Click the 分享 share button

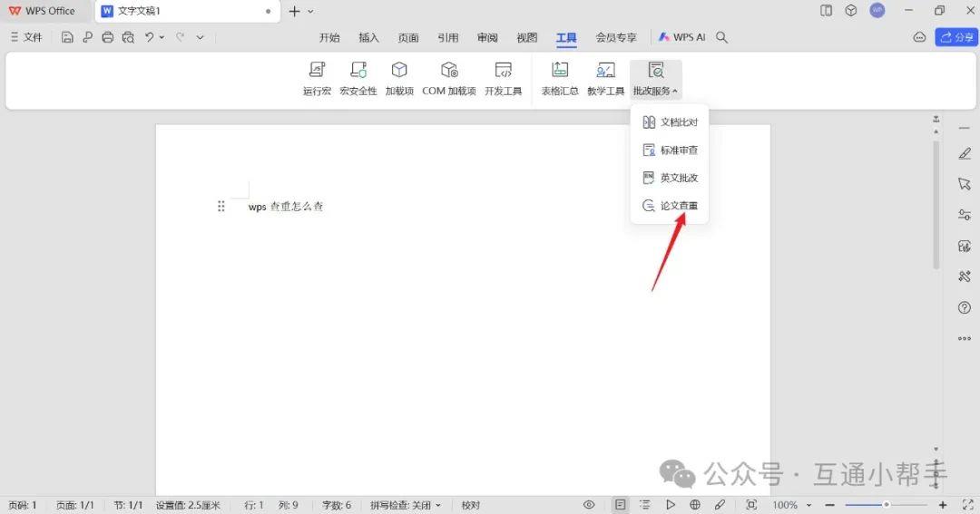(956, 37)
